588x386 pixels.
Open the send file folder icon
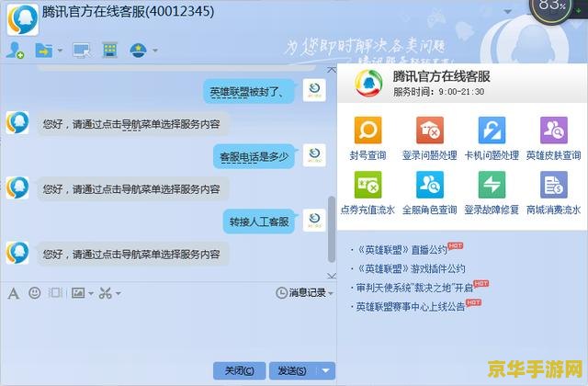click(x=44, y=50)
